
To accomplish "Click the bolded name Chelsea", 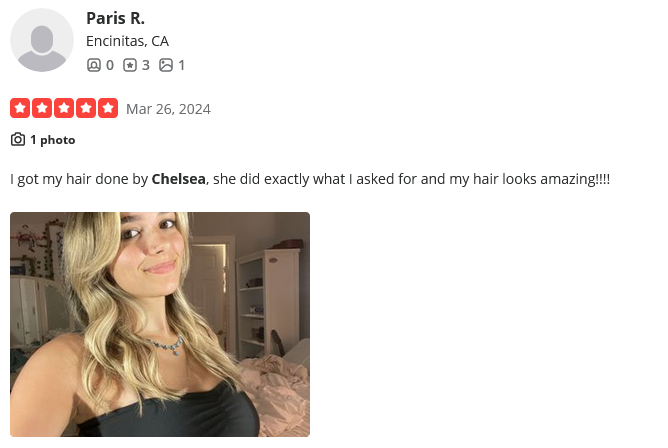I will (179, 179).
